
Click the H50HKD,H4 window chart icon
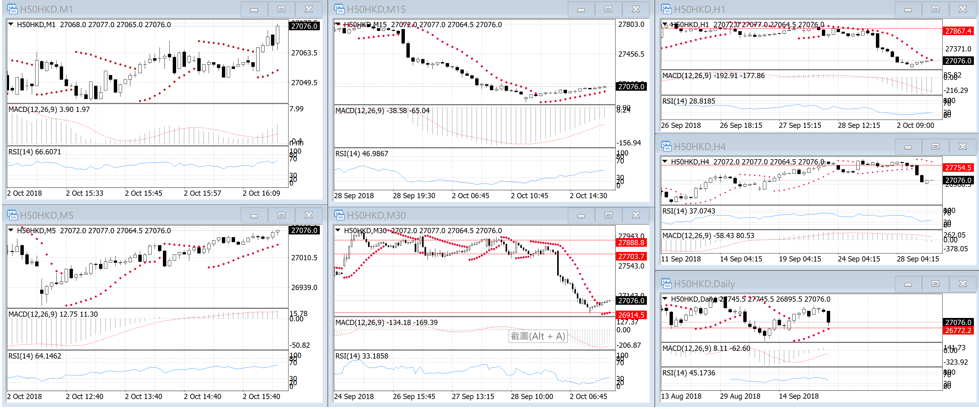(666, 146)
